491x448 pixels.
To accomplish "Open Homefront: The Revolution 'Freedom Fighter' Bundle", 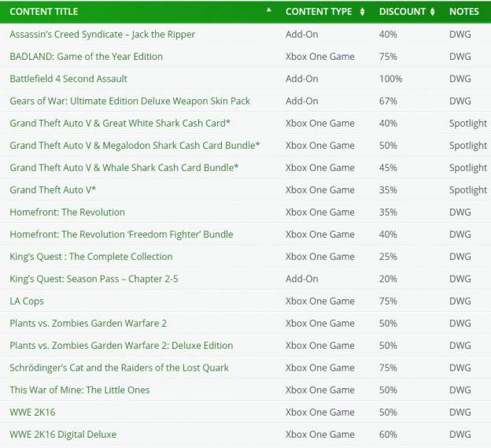I will point(121,235).
